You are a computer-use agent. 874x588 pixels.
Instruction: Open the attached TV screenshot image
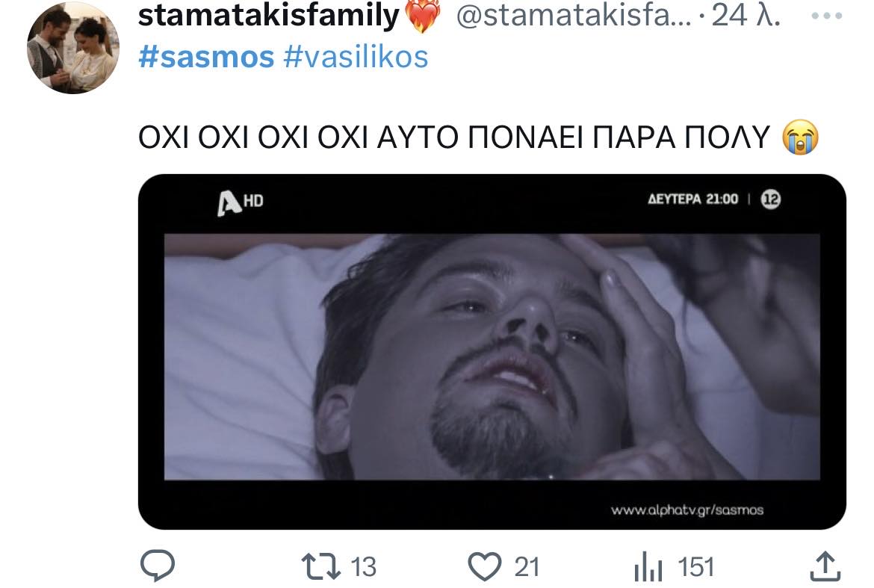492,351
